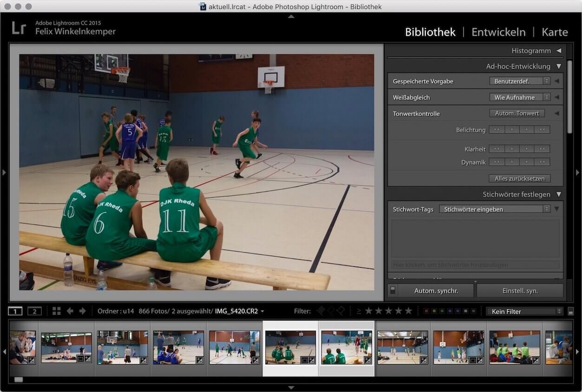
Task: Switch to the Entwickeln module
Action: 498,32
